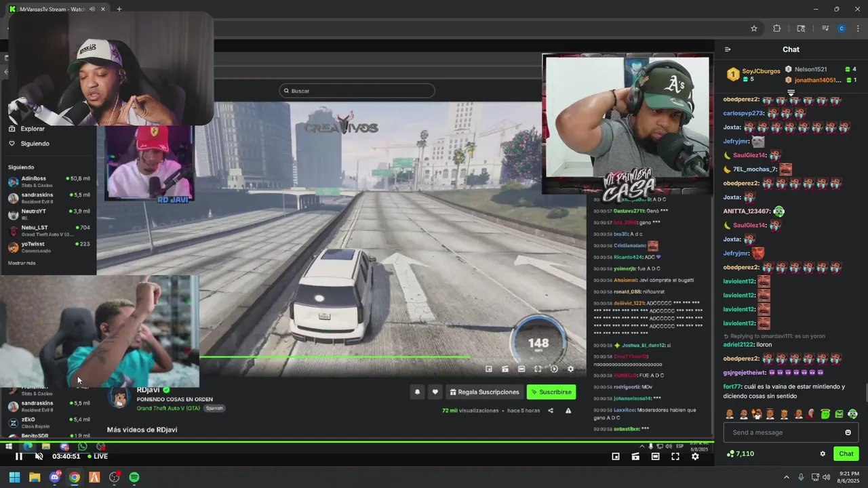Insert first bald-guy emote in quick row
Viewport: 868px width, 488px height.
tap(730, 414)
